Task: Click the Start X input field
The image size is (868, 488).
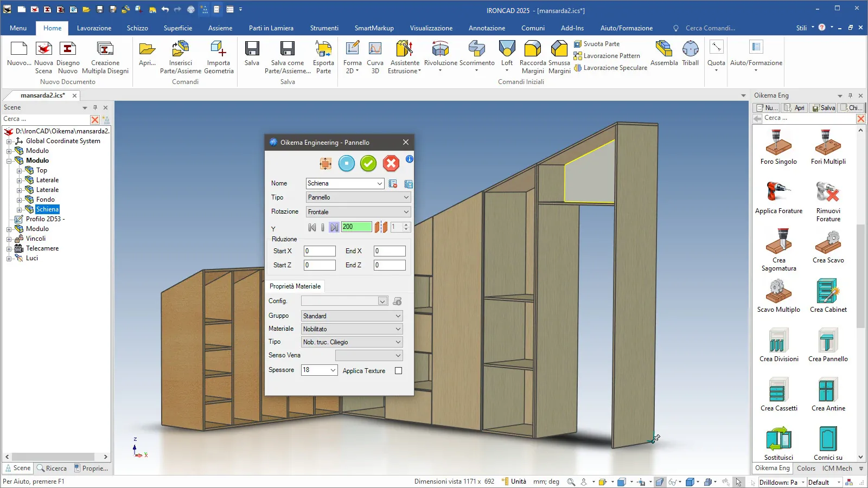Action: tap(320, 251)
